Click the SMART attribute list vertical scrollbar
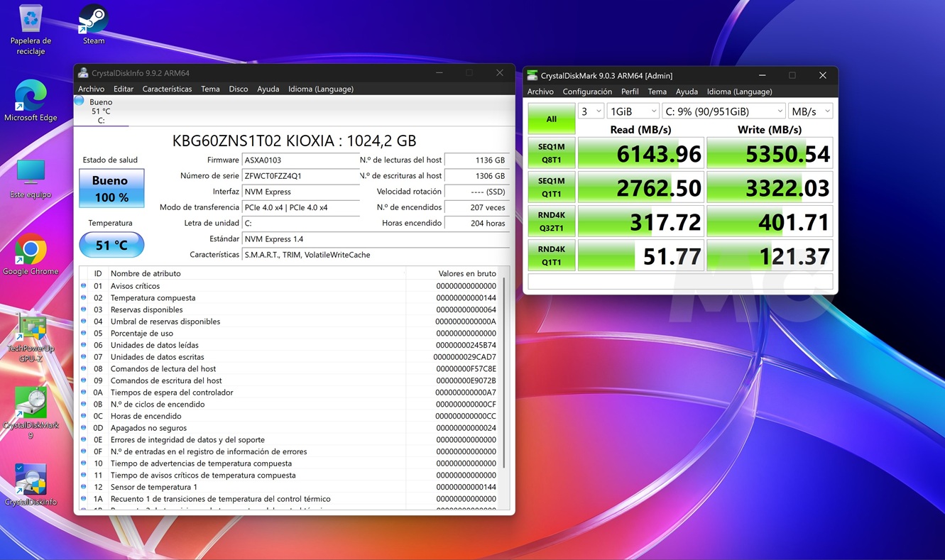The height and width of the screenshot is (560, 945). click(506, 373)
